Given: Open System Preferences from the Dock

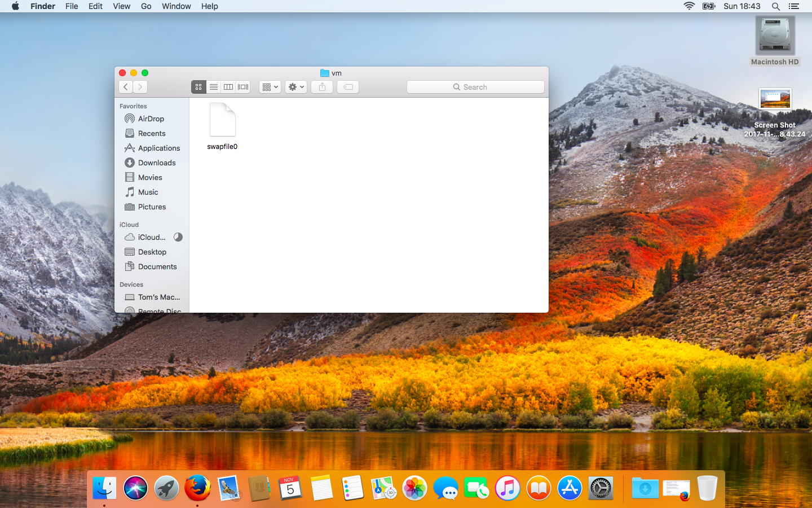Looking at the screenshot, I should [601, 488].
